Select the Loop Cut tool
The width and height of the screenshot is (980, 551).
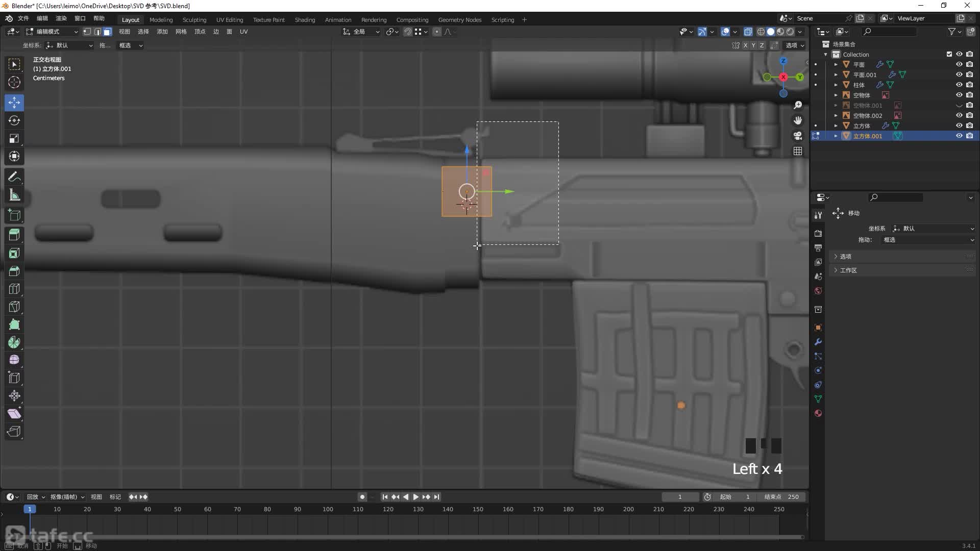click(14, 289)
